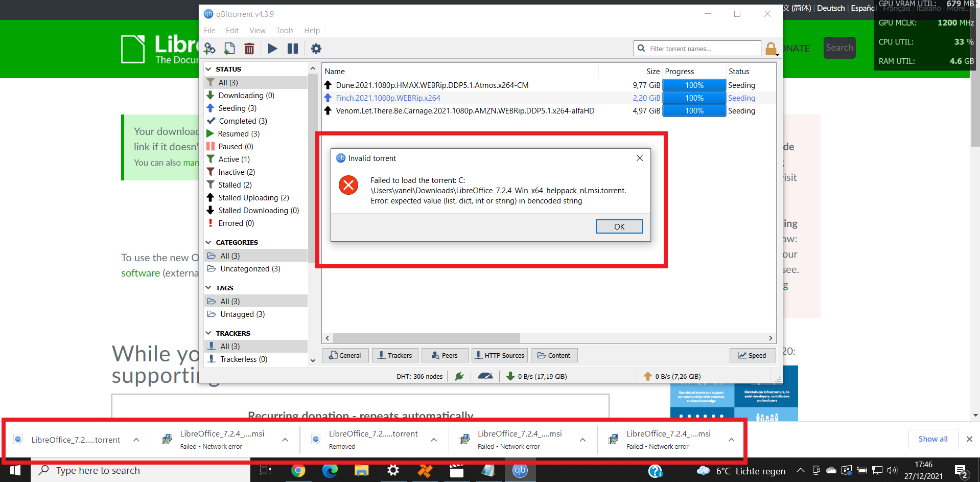This screenshot has width=980, height=482.
Task: Open File Explorer from the taskbar
Action: pos(361,470)
